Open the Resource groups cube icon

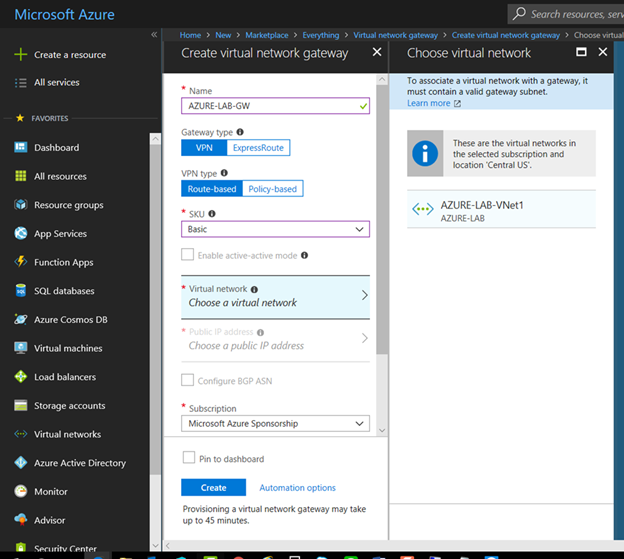tap(20, 205)
